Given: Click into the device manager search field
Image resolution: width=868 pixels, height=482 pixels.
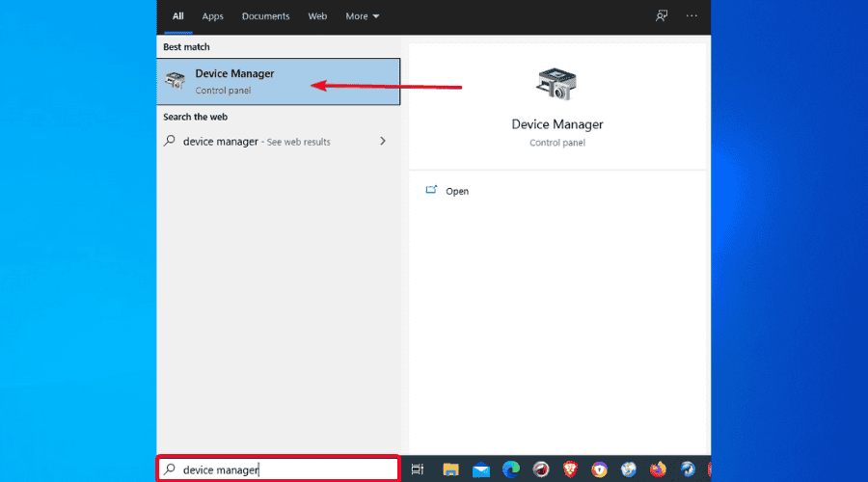Looking at the screenshot, I should pos(278,469).
